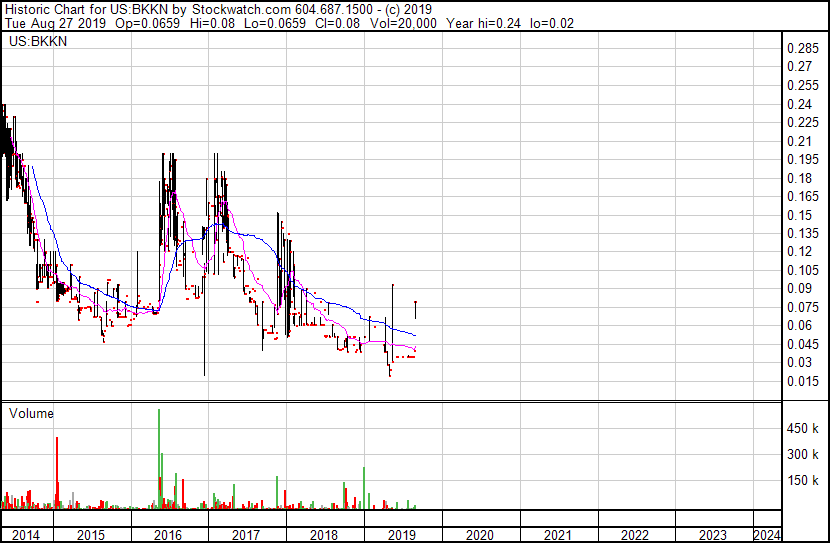
Task: Click the tallest green volume bar in 2016
Action: point(159,459)
